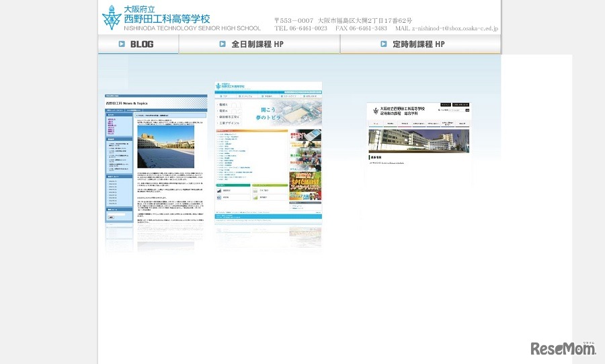Open the BLOG navigation tab
Screen dimensions: 605x364
click(x=138, y=44)
